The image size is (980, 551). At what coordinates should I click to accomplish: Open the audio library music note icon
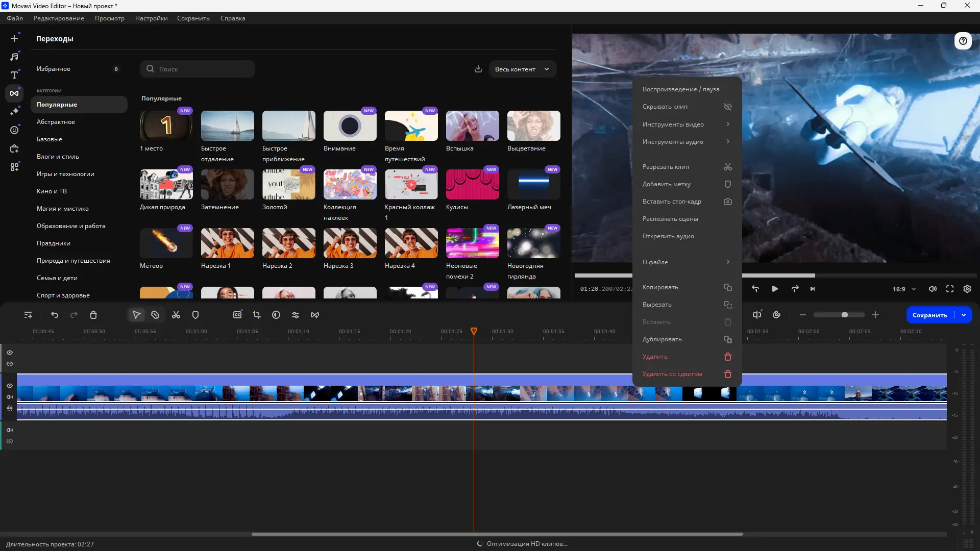pyautogui.click(x=14, y=57)
